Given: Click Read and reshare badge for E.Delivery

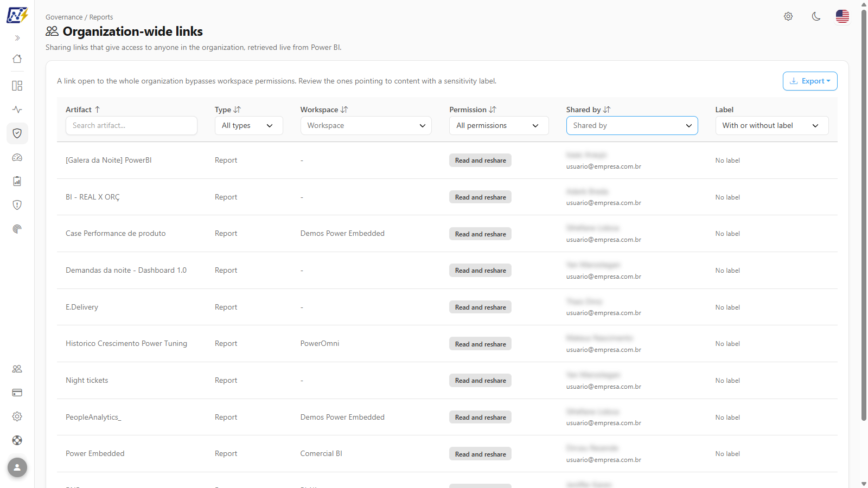Looking at the screenshot, I should 480,307.
